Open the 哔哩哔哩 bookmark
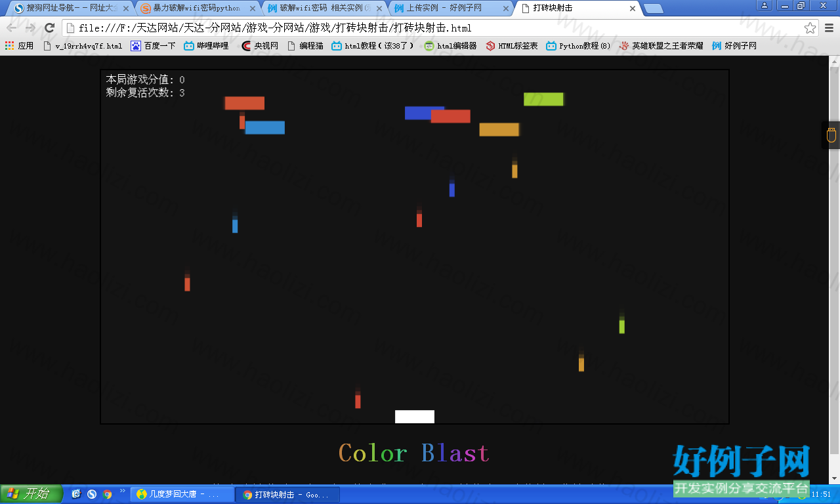 click(206, 46)
